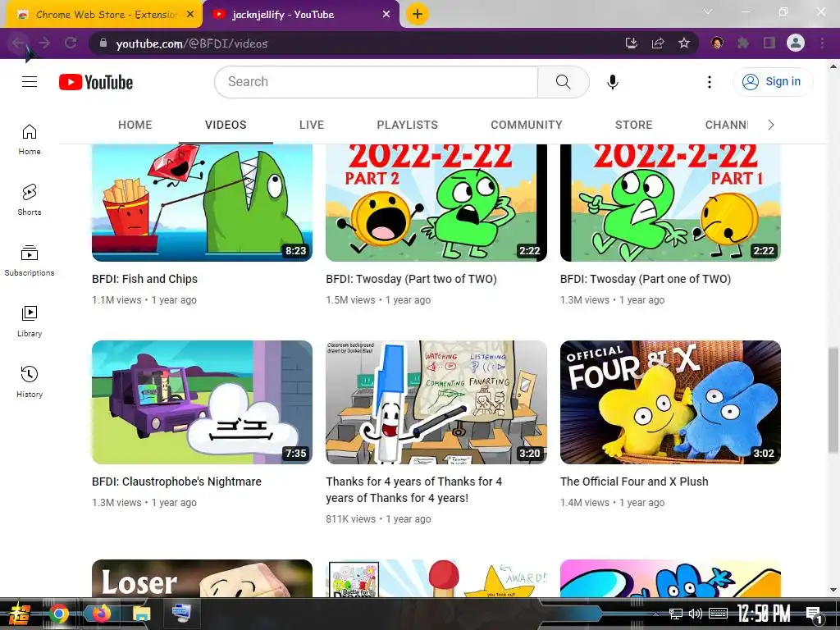Expand more channel tabs with right arrow

point(771,125)
